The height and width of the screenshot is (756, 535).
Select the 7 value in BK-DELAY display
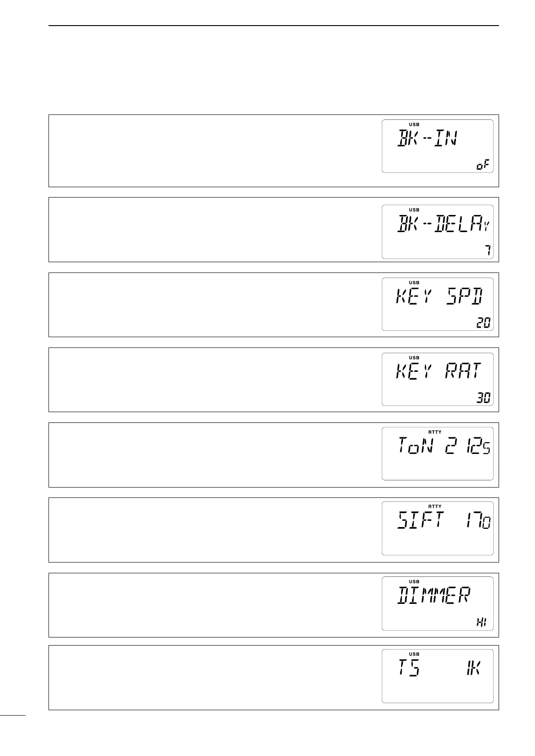[486, 251]
